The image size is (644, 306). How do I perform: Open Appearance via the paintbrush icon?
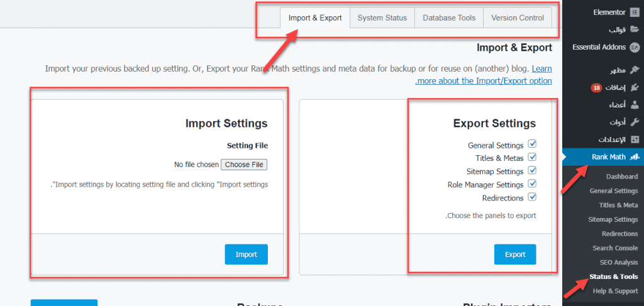coord(635,70)
